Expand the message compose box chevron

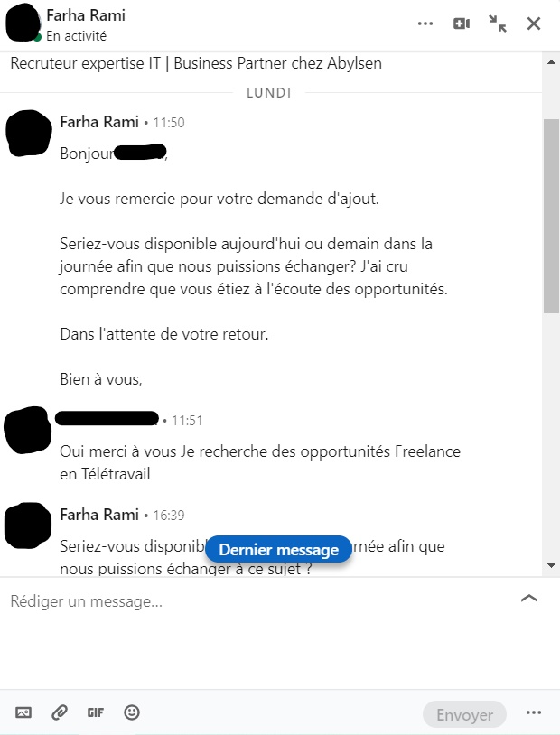[x=529, y=599]
